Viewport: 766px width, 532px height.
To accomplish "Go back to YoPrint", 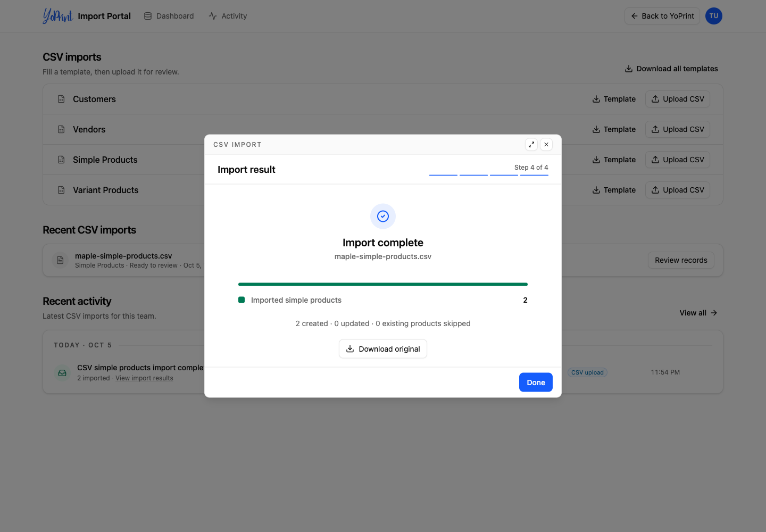I will [662, 16].
